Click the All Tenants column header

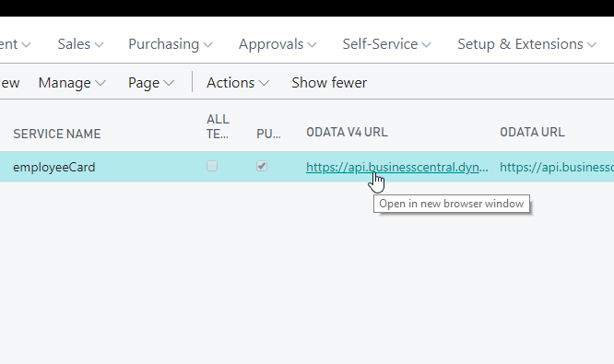pos(218,126)
